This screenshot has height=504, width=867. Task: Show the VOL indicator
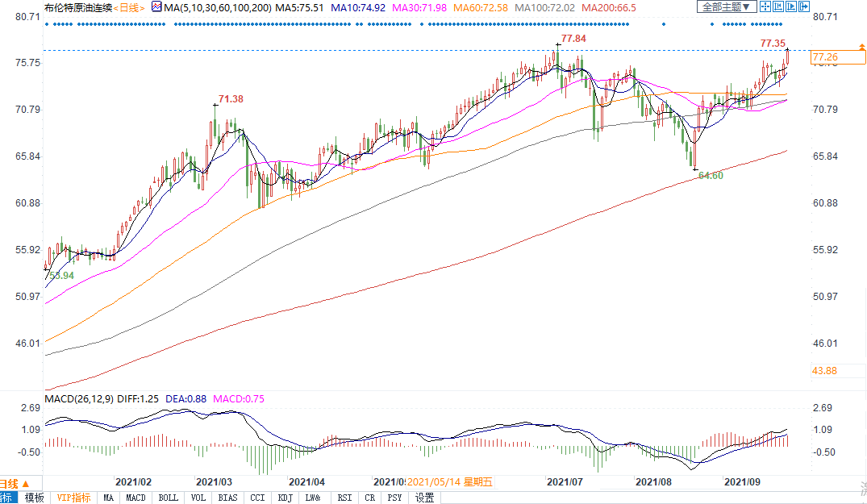pos(198,498)
